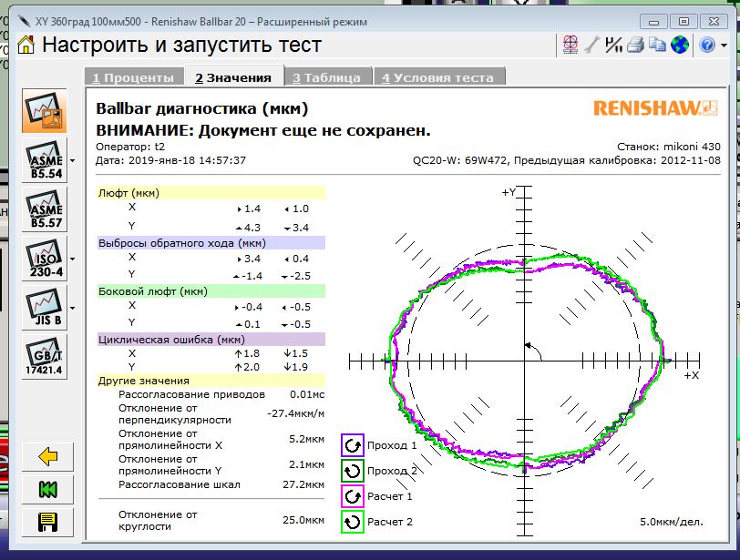740x560 pixels.
Task: Expand the ASME B5.54 options arrow
Action: pos(73,161)
